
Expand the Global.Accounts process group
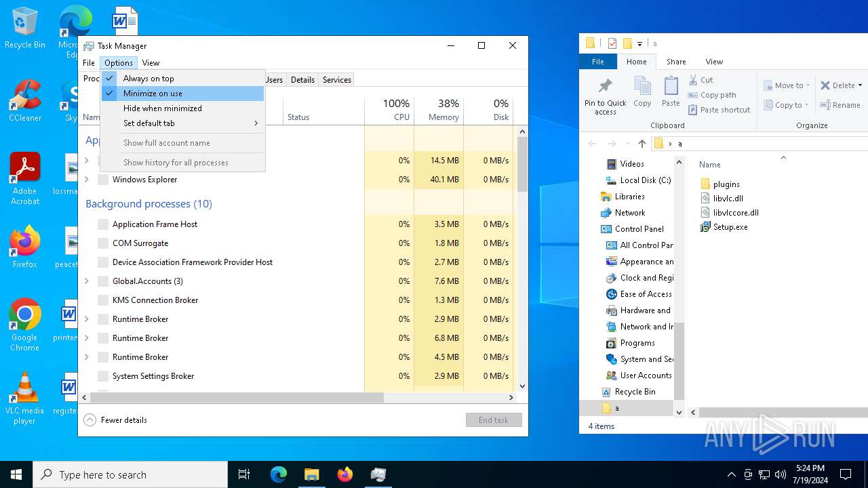(x=87, y=281)
